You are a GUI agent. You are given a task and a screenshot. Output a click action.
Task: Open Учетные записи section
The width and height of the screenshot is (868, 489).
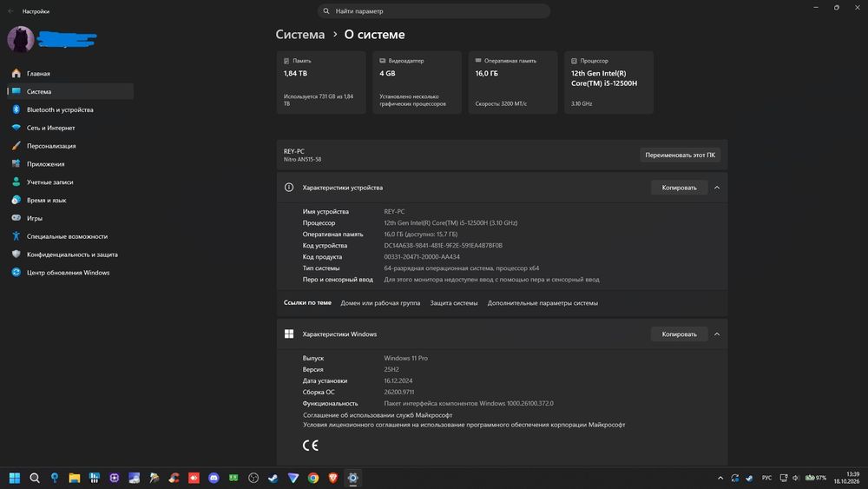[70, 182]
